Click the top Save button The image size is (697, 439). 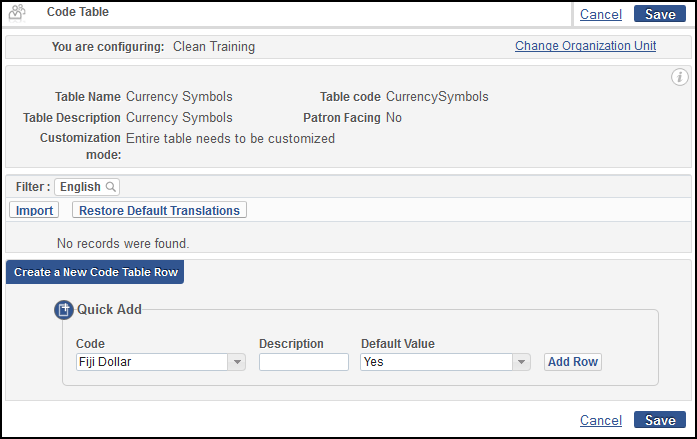[x=660, y=14]
